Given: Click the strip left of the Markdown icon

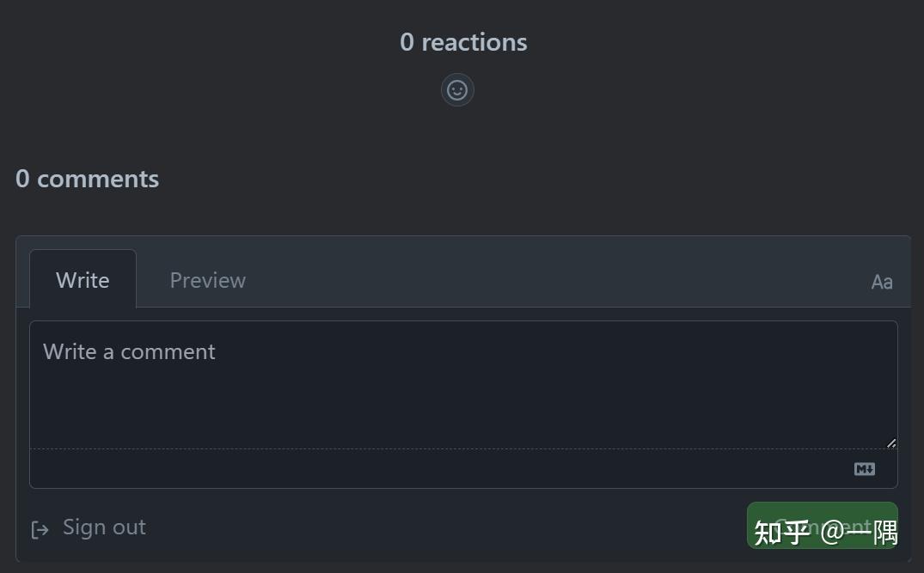Looking at the screenshot, I should tap(430, 469).
